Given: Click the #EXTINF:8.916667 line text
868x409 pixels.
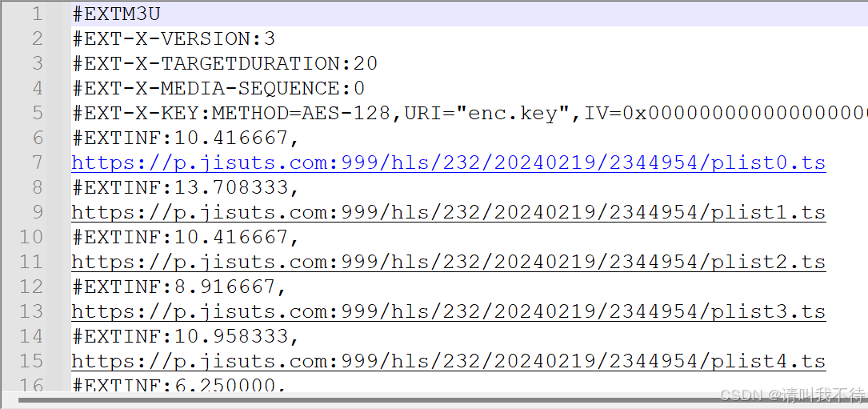Looking at the screenshot, I should tap(179, 287).
